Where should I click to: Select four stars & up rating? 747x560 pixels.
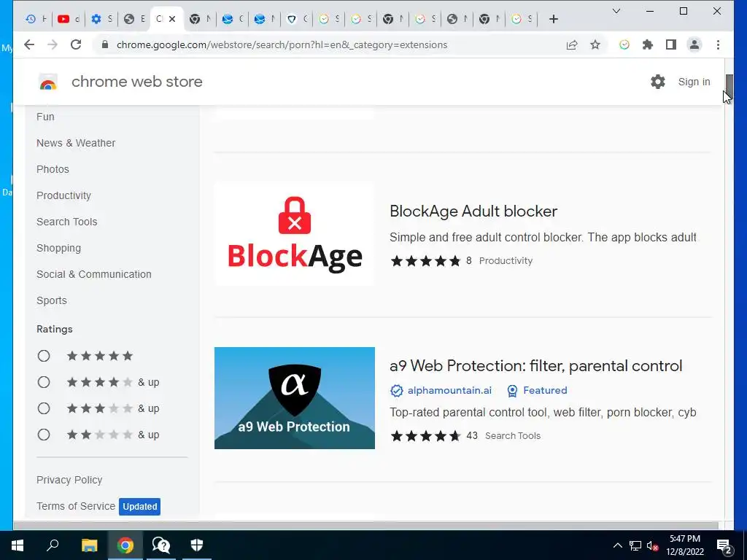(43, 382)
